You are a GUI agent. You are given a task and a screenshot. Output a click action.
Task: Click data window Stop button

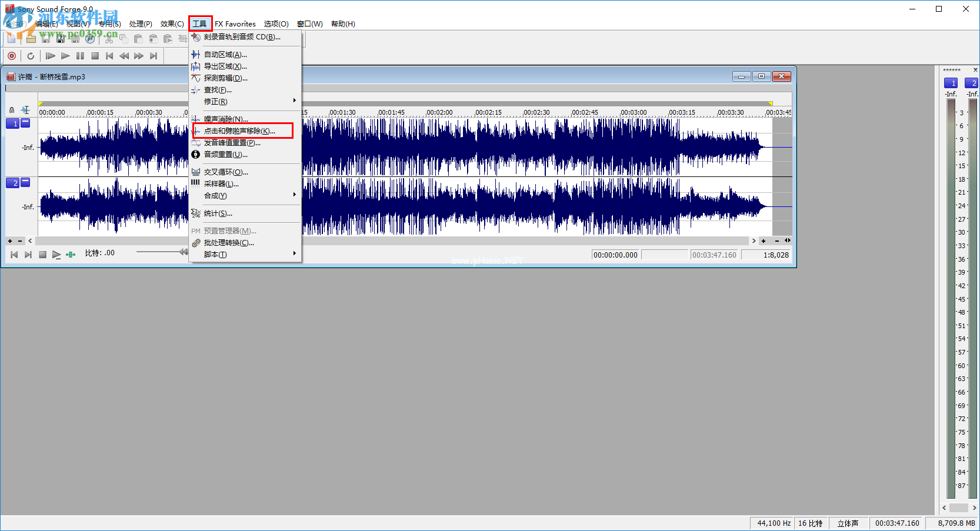(x=42, y=255)
